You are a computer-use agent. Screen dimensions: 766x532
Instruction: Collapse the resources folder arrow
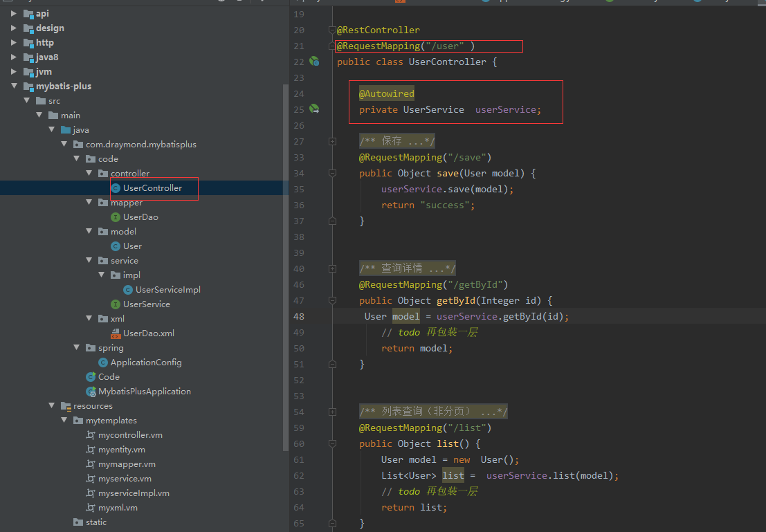coord(51,405)
